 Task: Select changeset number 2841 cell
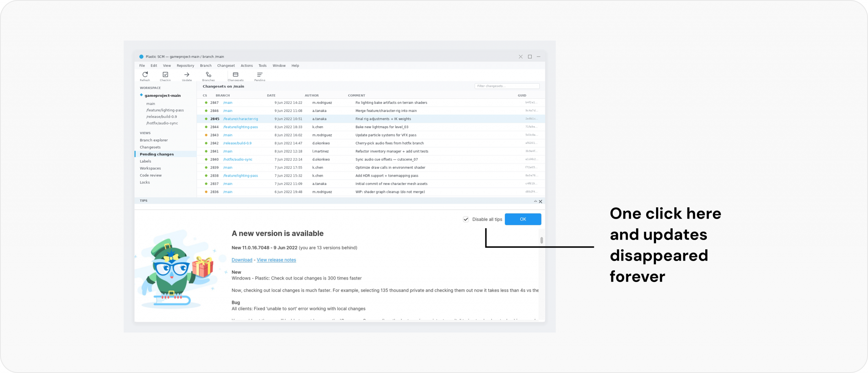(214, 151)
